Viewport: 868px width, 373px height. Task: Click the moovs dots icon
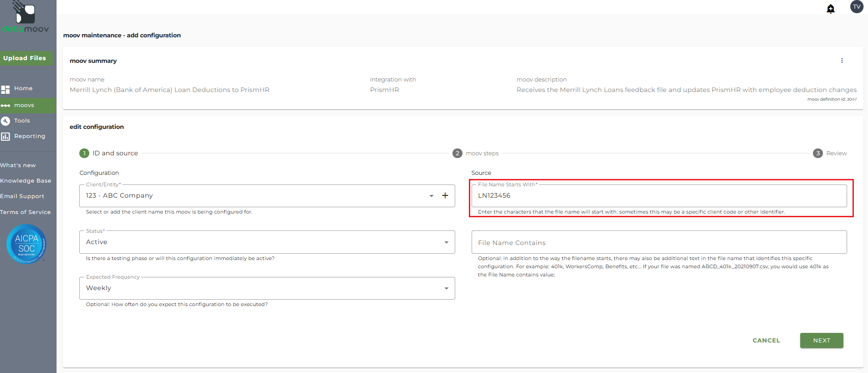pos(5,106)
